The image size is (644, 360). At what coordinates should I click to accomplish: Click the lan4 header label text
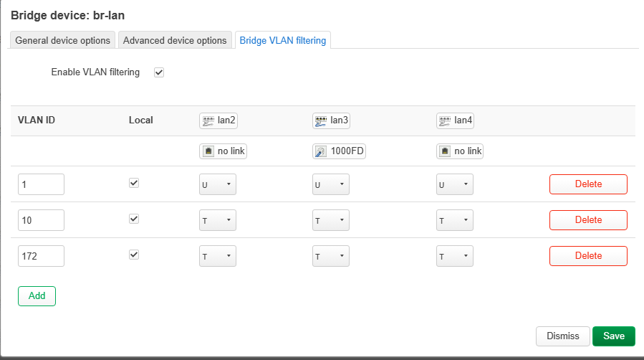(463, 120)
